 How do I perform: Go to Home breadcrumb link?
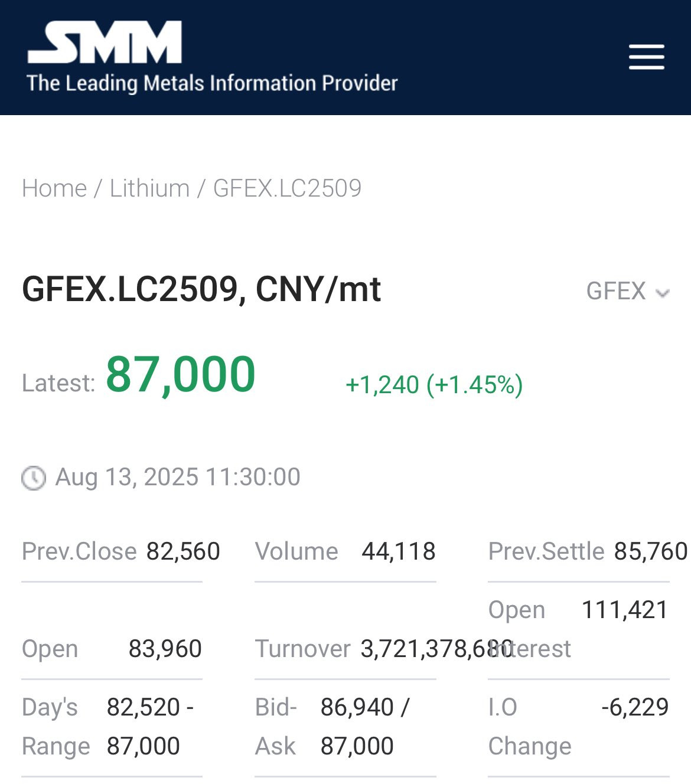point(54,188)
